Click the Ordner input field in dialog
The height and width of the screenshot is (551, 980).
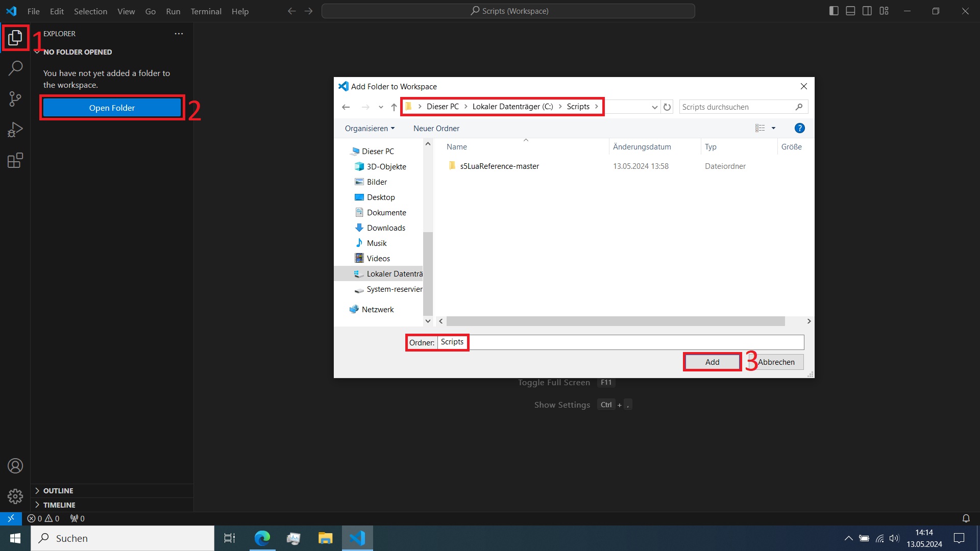pos(620,342)
